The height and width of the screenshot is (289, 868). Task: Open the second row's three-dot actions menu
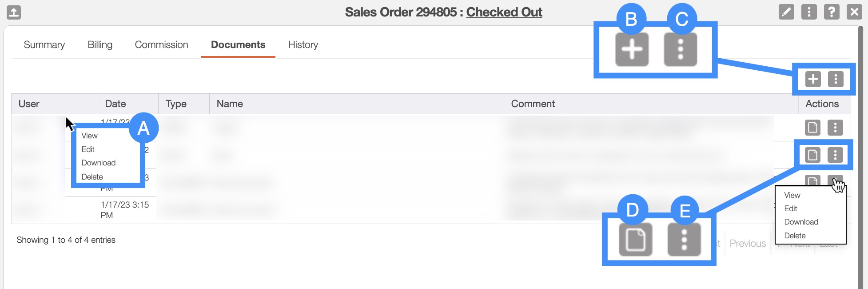pos(835,155)
